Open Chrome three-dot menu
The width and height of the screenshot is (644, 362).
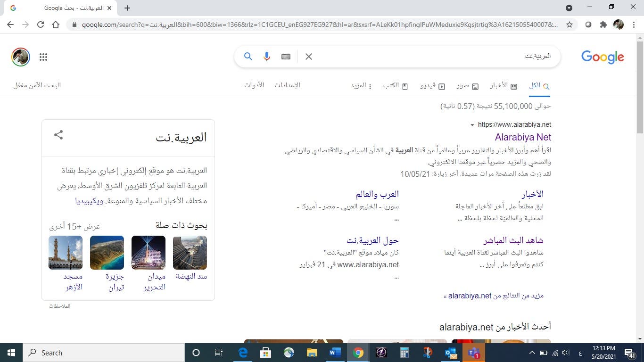click(x=634, y=25)
